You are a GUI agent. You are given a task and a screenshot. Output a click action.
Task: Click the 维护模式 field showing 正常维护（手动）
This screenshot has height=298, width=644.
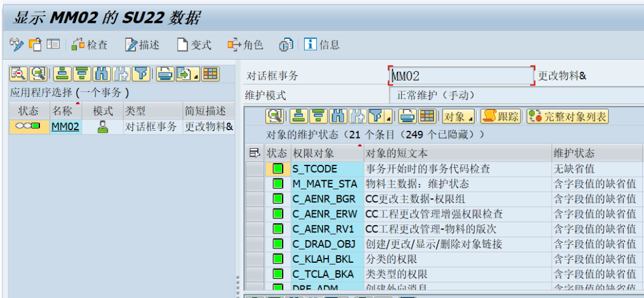point(516,96)
